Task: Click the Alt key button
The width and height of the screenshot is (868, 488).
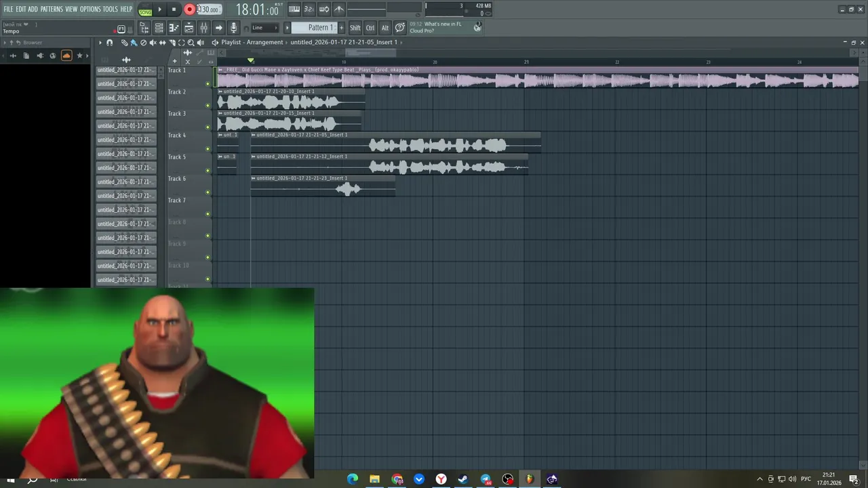Action: tap(385, 28)
